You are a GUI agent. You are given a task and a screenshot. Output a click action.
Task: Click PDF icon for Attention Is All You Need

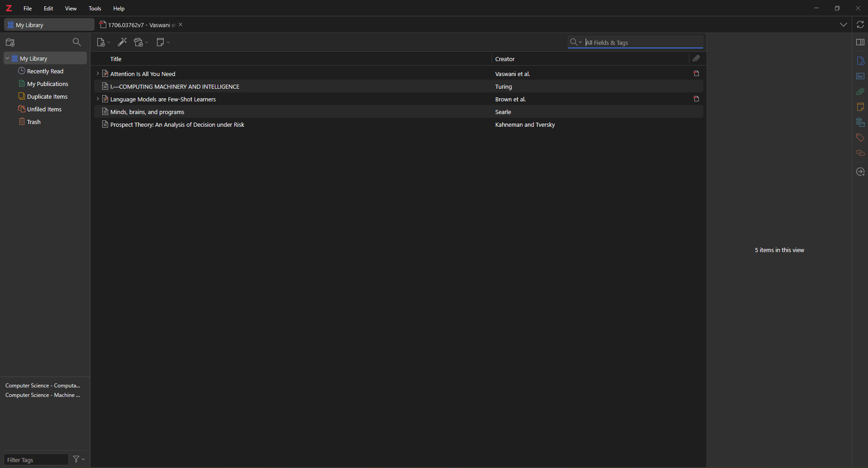pyautogui.click(x=697, y=74)
